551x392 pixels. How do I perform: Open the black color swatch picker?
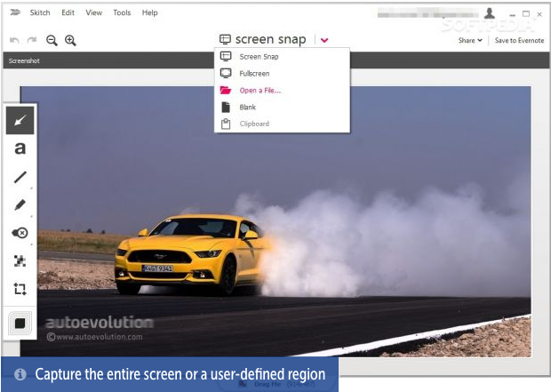click(x=20, y=323)
